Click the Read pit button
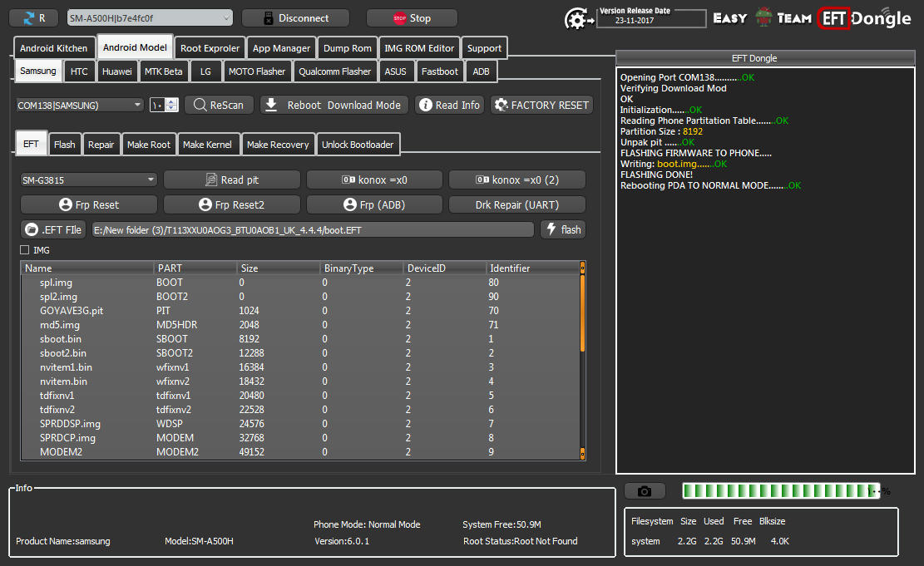The image size is (924, 566). pyautogui.click(x=231, y=180)
